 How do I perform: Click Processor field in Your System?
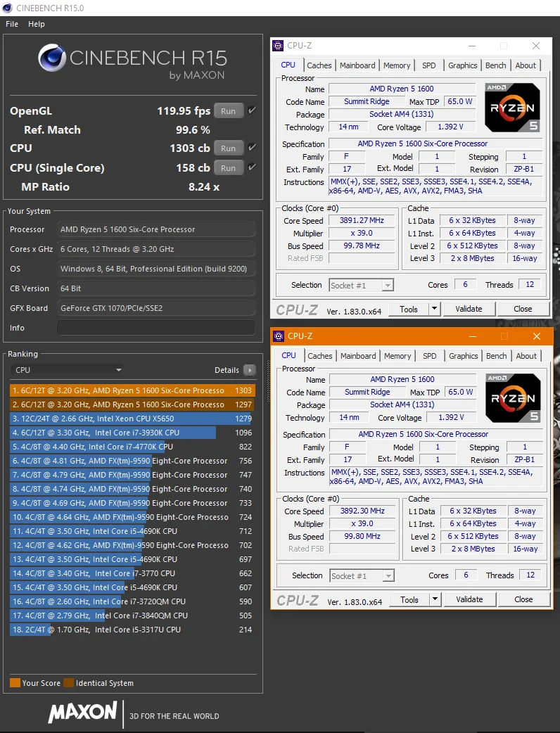156,229
